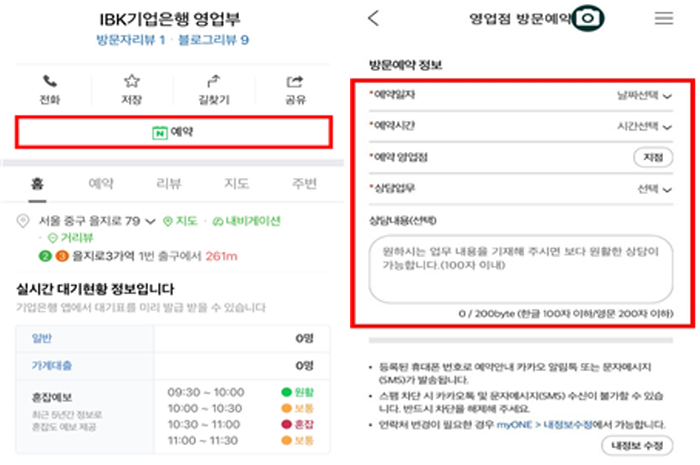The image size is (700, 465).
Task: Switch to the 주변 tab
Action: pos(304,183)
